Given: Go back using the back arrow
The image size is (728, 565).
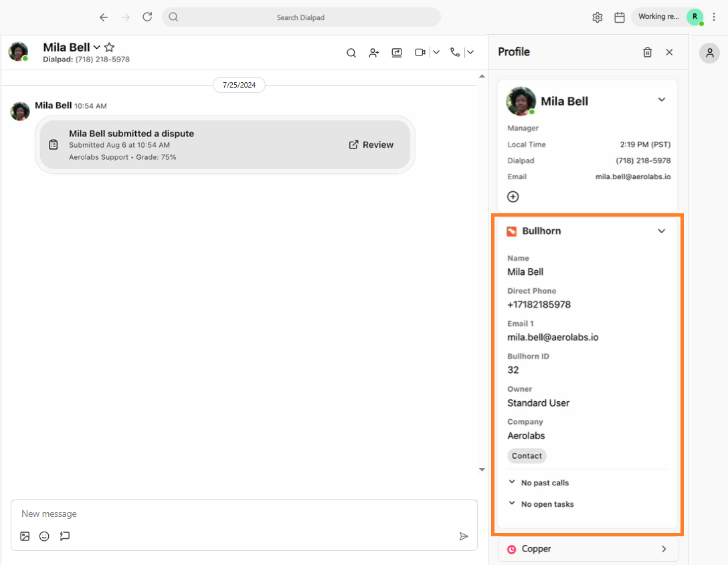Looking at the screenshot, I should 103,17.
